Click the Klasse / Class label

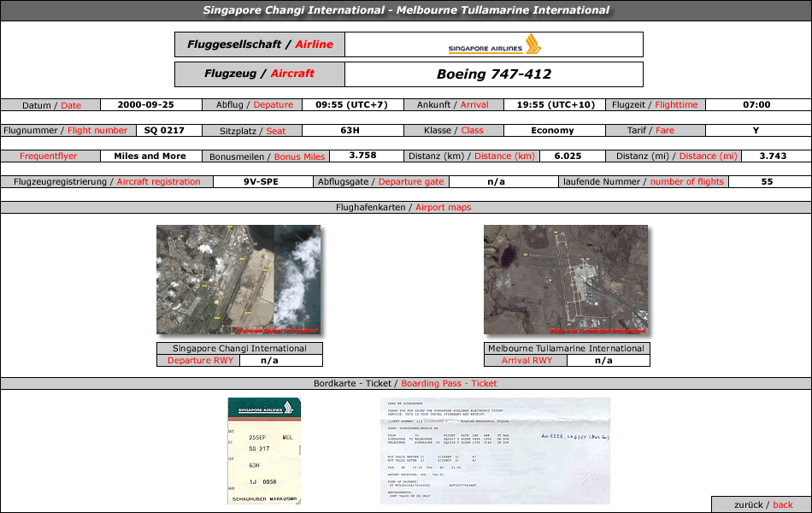[x=453, y=131]
